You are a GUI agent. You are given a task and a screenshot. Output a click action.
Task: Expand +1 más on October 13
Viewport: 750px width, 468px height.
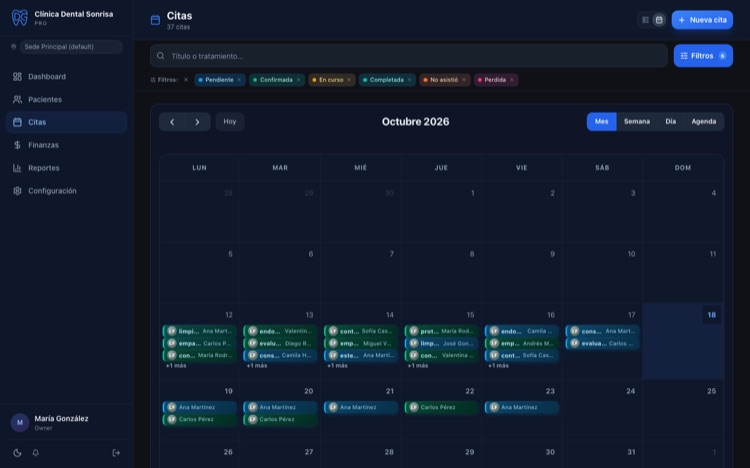(257, 366)
